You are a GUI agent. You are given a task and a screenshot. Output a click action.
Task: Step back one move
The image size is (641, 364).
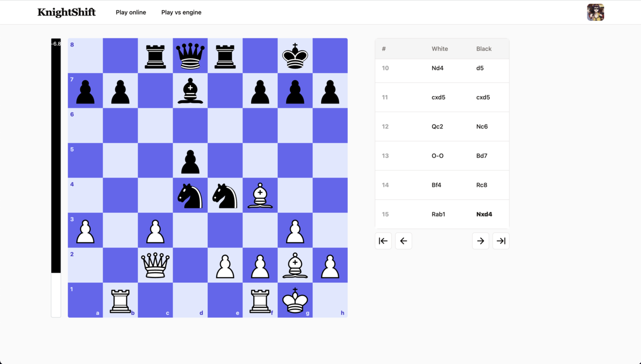point(403,241)
